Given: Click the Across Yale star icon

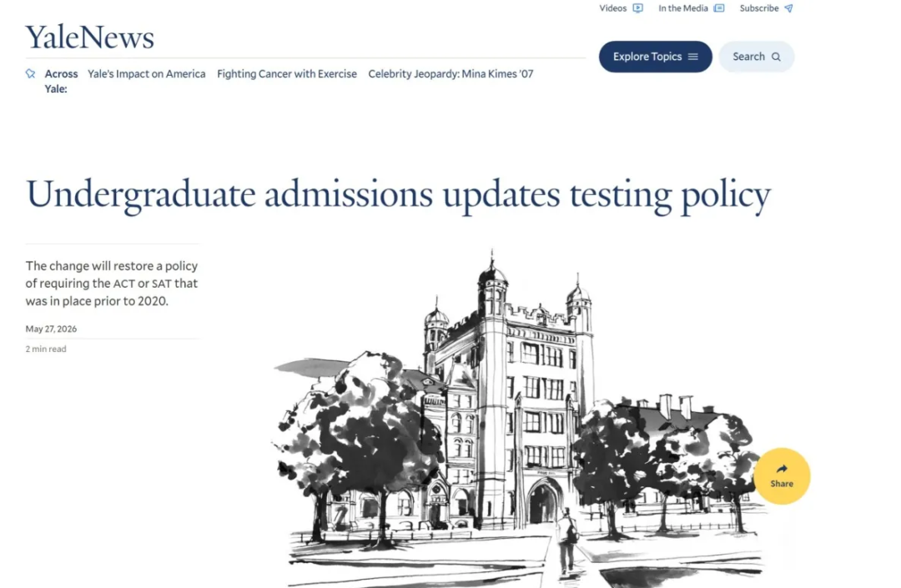Looking at the screenshot, I should [31, 73].
